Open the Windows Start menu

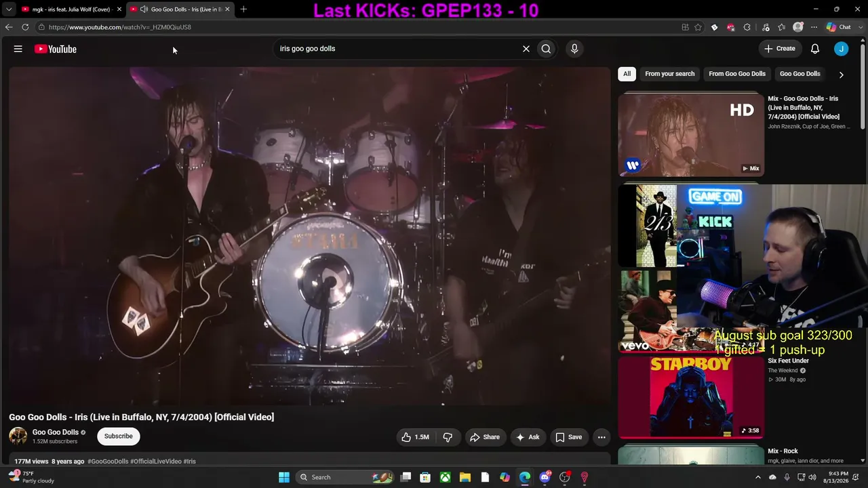click(x=284, y=477)
